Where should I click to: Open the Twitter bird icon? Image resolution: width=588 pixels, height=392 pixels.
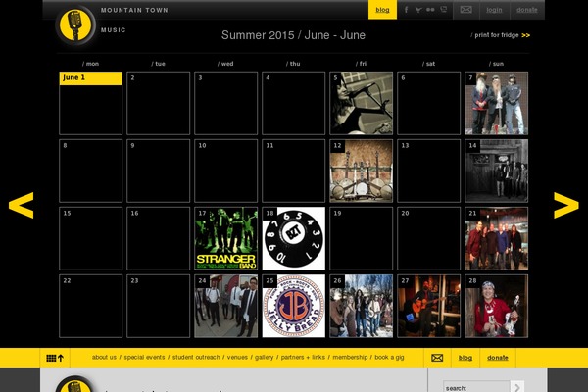(418, 10)
